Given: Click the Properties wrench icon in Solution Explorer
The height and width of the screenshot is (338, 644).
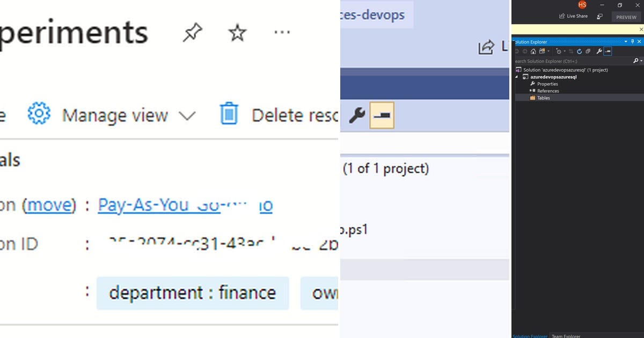Looking at the screenshot, I should pyautogui.click(x=599, y=51).
